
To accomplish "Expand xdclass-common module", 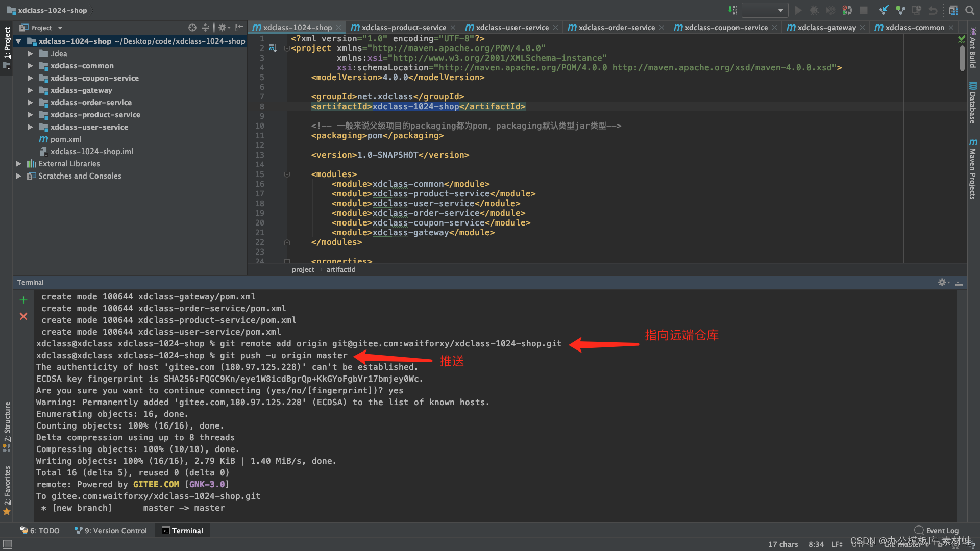I will (30, 66).
